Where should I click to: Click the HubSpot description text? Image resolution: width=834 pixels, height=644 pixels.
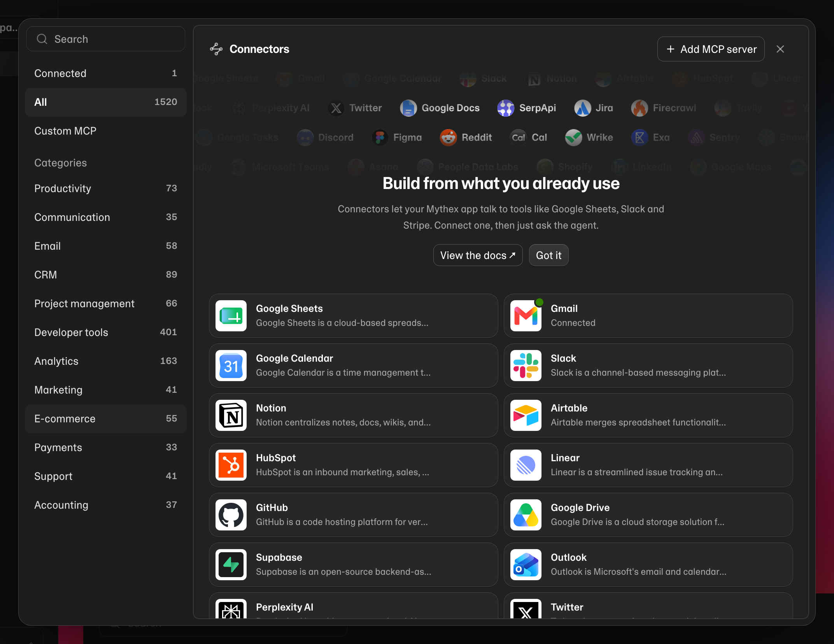pyautogui.click(x=343, y=472)
